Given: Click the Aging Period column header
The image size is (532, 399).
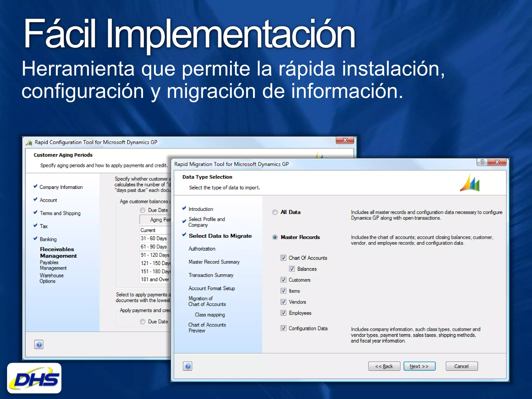Looking at the screenshot, I should pyautogui.click(x=155, y=220).
